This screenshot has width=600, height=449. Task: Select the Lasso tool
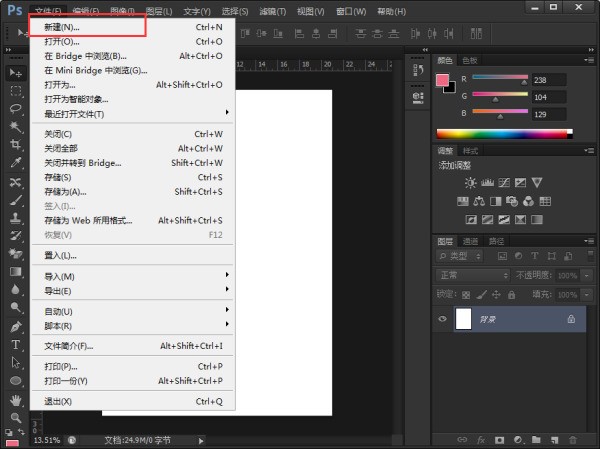coord(15,109)
